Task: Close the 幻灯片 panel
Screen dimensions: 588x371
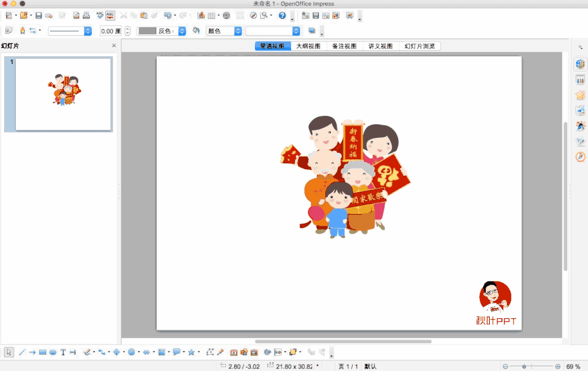Action: coord(113,45)
